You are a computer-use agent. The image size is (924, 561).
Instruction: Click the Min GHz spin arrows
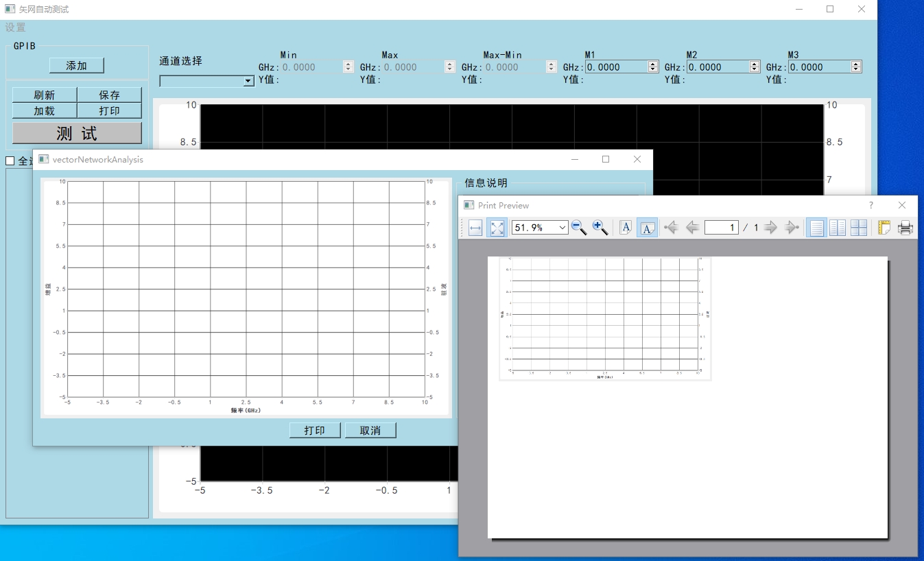point(348,67)
